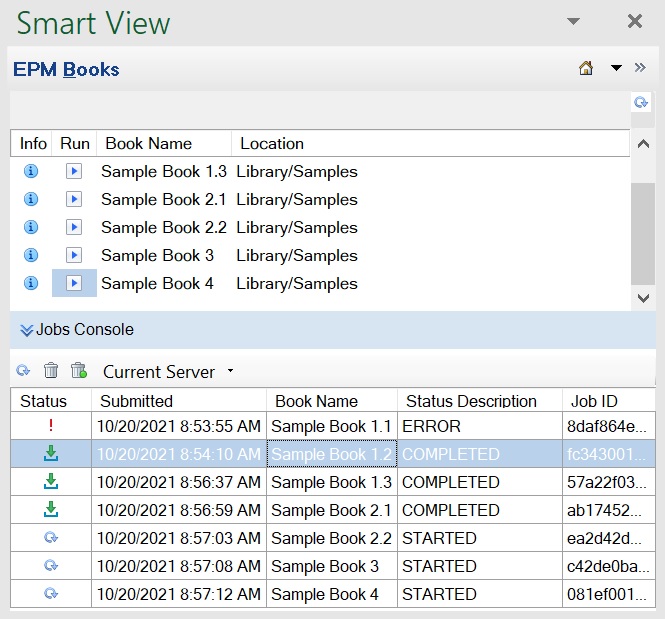
Task: Refresh the Jobs Console list
Action: (x=24, y=372)
